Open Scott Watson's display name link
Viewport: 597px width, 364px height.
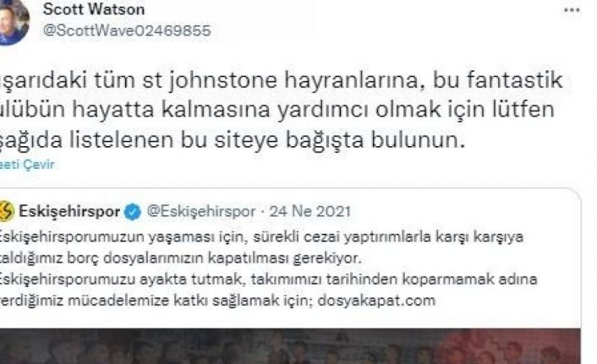[94, 9]
